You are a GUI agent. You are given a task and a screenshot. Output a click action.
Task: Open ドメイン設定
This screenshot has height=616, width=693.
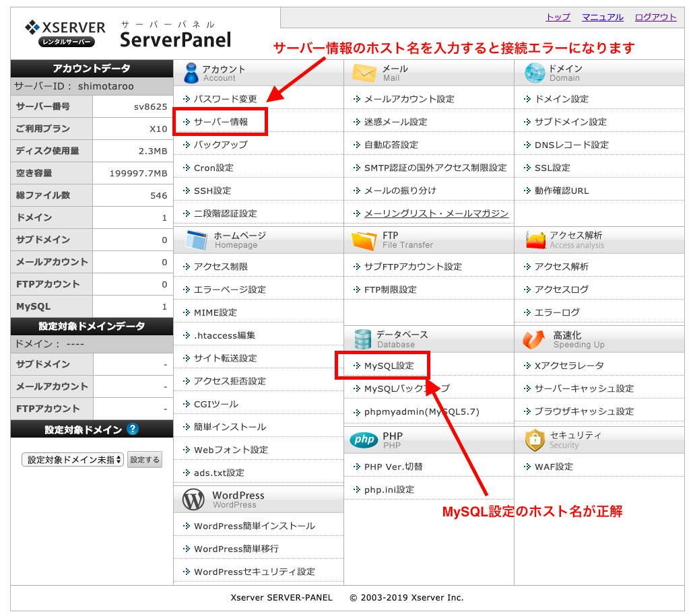pos(561,98)
